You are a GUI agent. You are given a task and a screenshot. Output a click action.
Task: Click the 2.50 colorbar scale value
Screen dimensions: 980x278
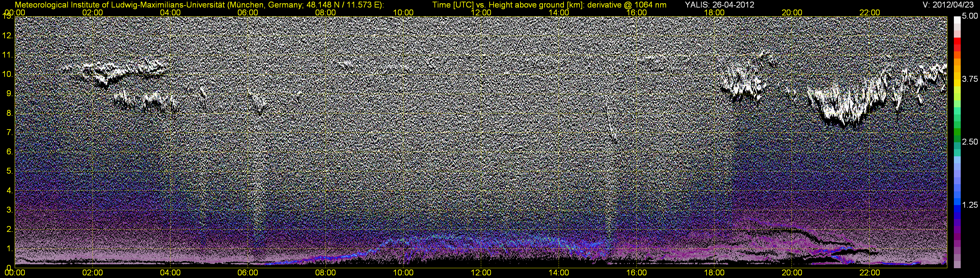pyautogui.click(x=970, y=142)
